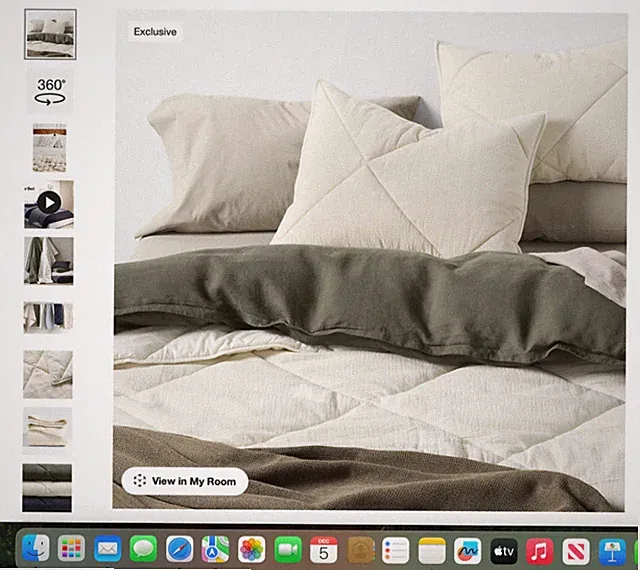Select the thumbnail of green and white hanging linens
The image size is (640, 570).
click(x=49, y=261)
